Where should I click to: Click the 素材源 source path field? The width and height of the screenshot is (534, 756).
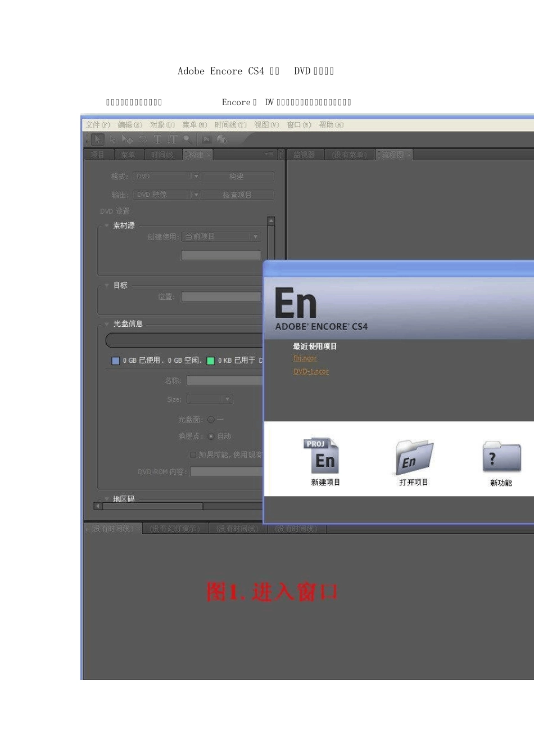tap(221, 255)
